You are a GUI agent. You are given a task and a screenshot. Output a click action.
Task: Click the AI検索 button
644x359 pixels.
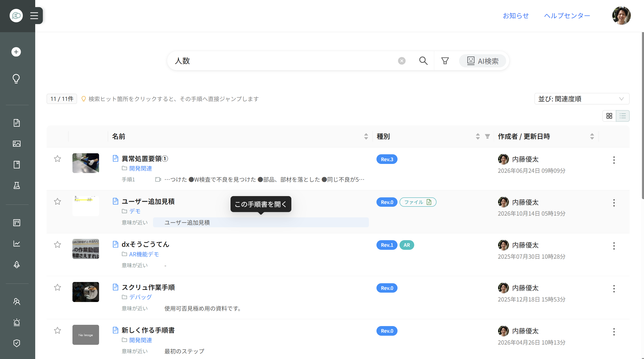tap(483, 61)
